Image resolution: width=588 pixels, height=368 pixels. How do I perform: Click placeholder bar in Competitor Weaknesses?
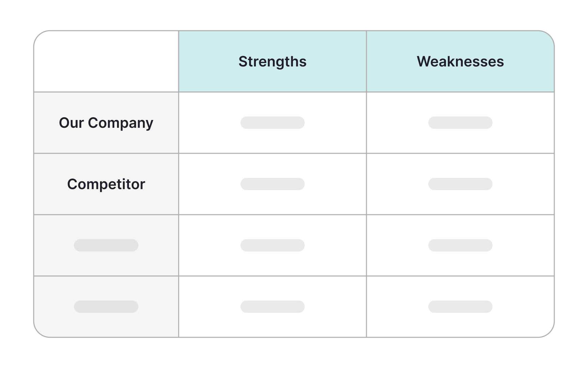[x=460, y=184]
